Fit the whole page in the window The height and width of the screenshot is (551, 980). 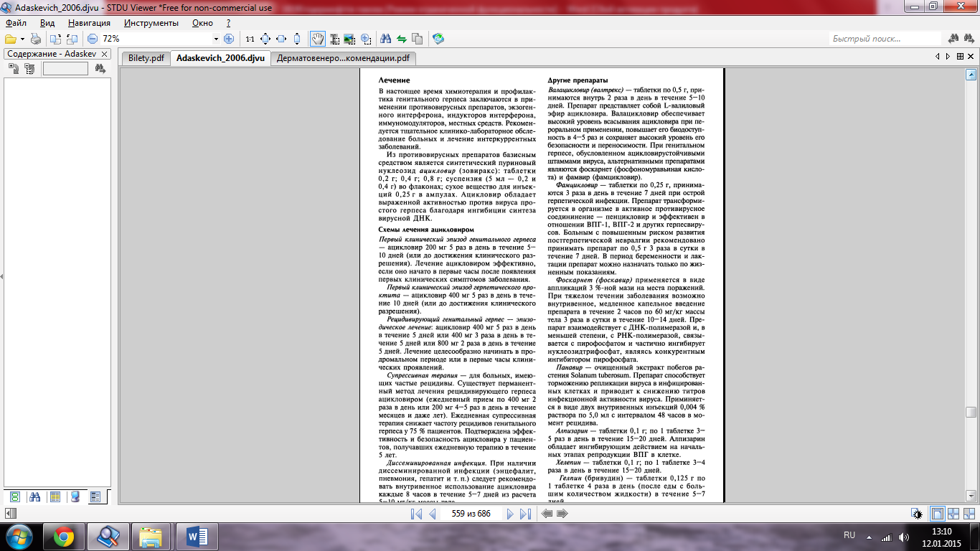(265, 39)
